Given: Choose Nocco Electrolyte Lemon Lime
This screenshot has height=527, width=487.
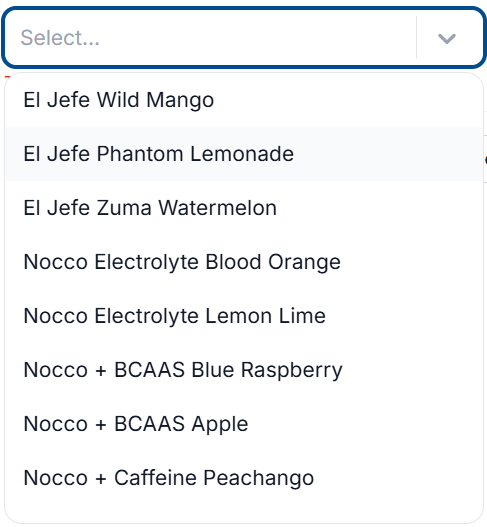Looking at the screenshot, I should click(x=244, y=316).
